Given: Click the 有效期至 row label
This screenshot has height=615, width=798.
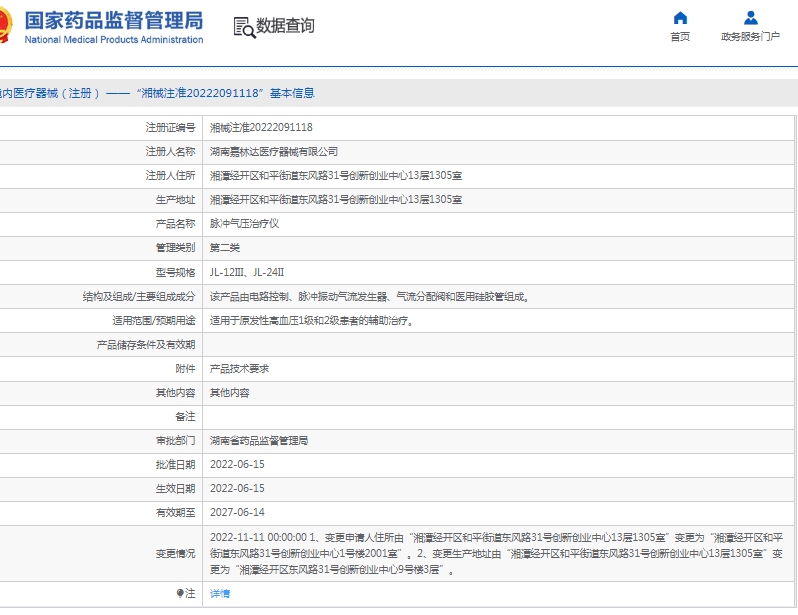Looking at the screenshot, I should click(176, 512).
